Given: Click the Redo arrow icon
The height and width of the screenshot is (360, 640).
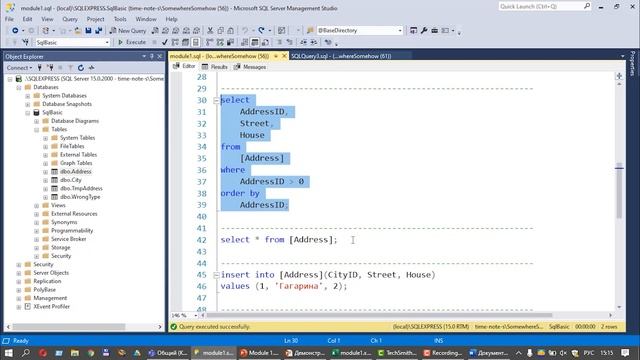Looking at the screenshot, I should (x=262, y=31).
